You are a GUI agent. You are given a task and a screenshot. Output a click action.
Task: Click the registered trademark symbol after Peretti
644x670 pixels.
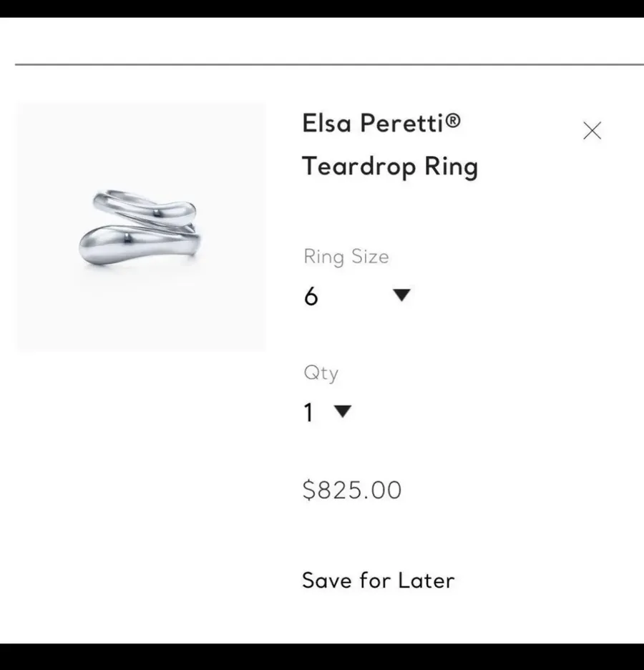pos(453,120)
